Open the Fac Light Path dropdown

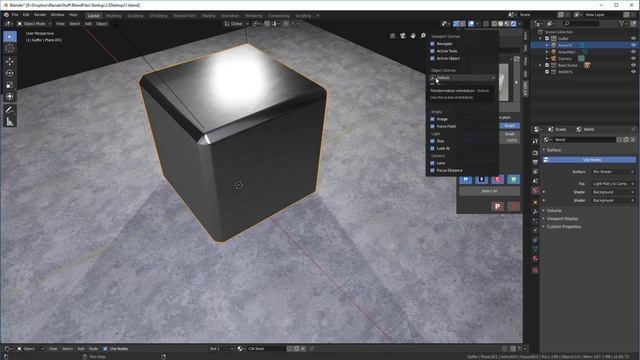click(x=613, y=184)
